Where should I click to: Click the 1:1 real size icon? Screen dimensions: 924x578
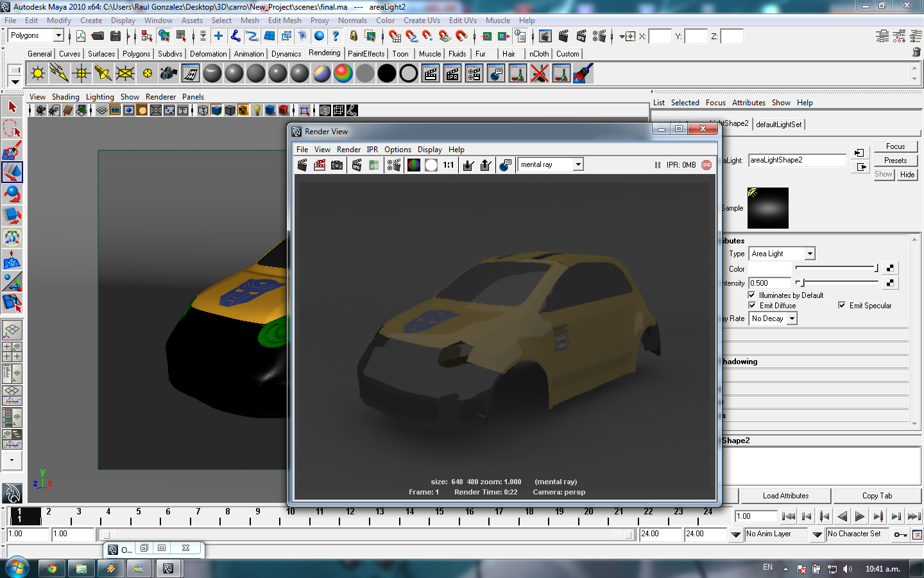(x=449, y=165)
